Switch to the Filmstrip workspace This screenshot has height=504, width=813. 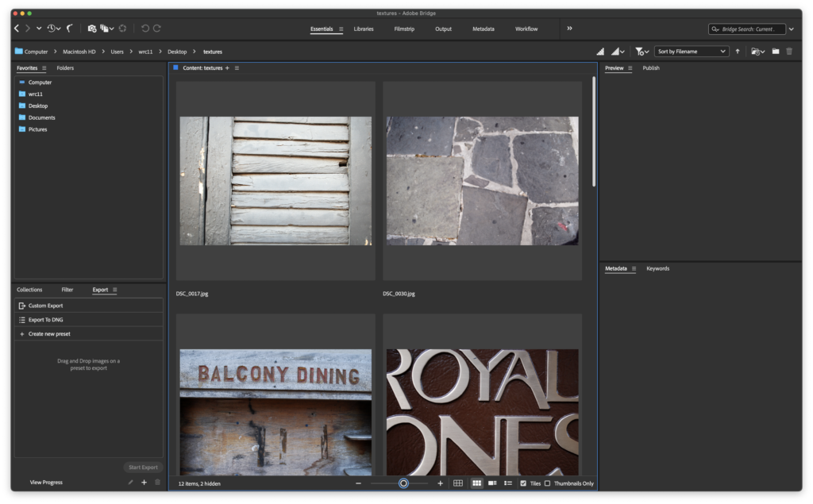coord(404,29)
